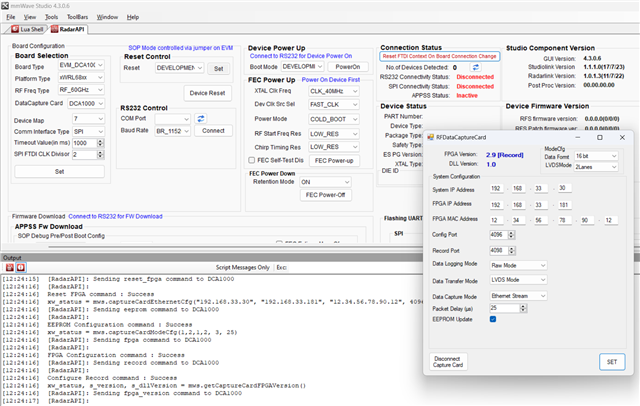Click the Packet Delay stepper arrows
Viewport: 640px width, 406px height.
coord(523,308)
